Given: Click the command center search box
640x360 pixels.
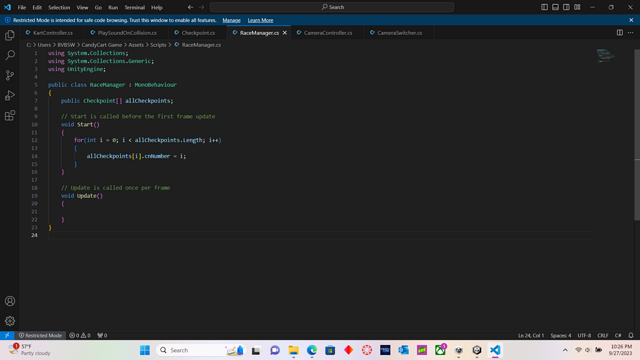Looking at the screenshot, I should tap(332, 7).
